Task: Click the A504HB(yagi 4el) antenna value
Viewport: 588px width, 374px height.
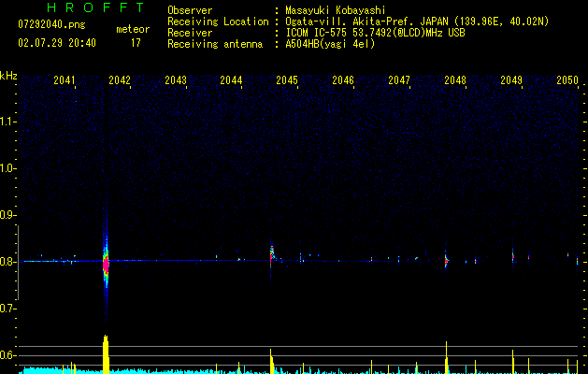Action: (330, 44)
